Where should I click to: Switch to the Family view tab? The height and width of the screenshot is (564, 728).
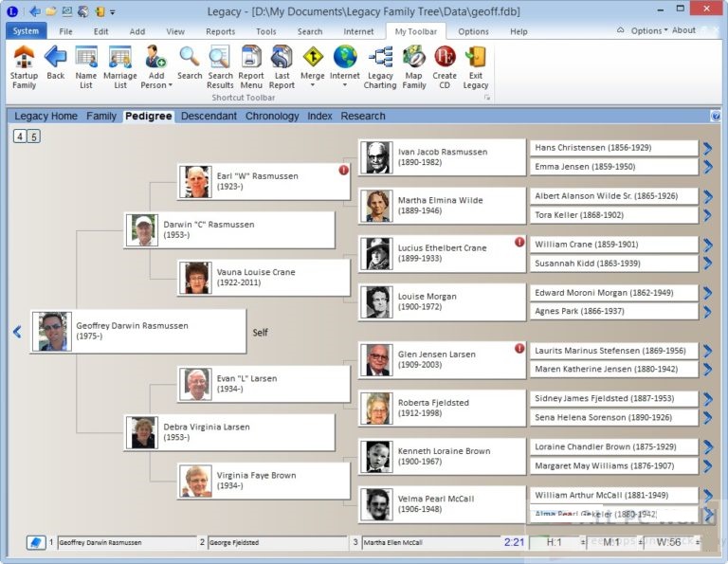101,116
